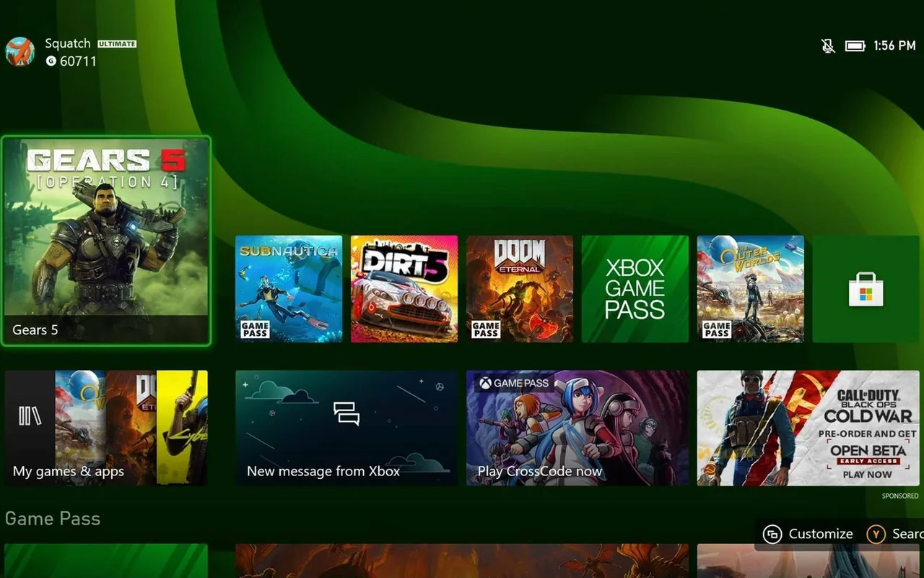924x578 pixels.
Task: Click the Gamerscore G icon beside 60711
Action: pos(51,61)
